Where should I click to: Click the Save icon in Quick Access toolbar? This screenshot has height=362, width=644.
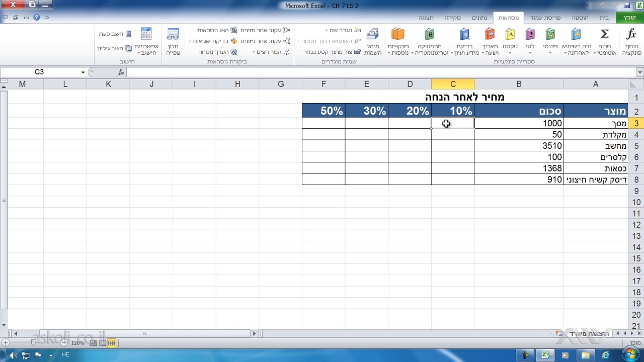point(627,6)
